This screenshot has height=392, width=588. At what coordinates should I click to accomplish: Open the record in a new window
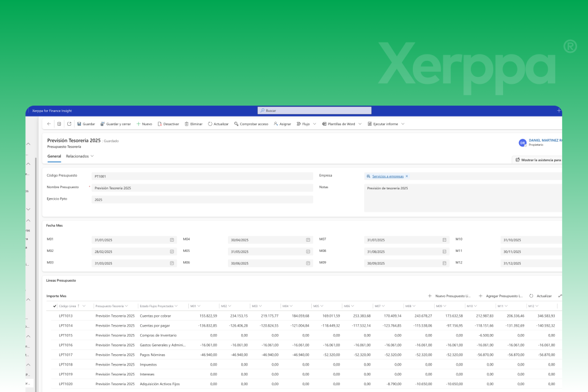(x=69, y=124)
